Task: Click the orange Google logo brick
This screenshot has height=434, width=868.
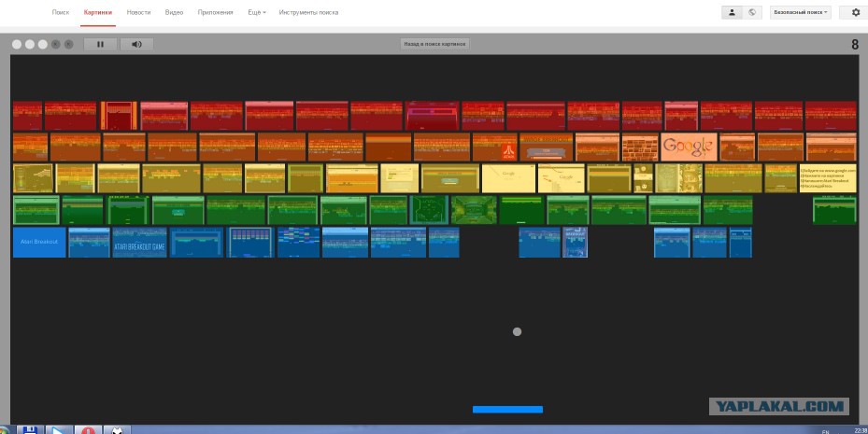Action: click(689, 147)
